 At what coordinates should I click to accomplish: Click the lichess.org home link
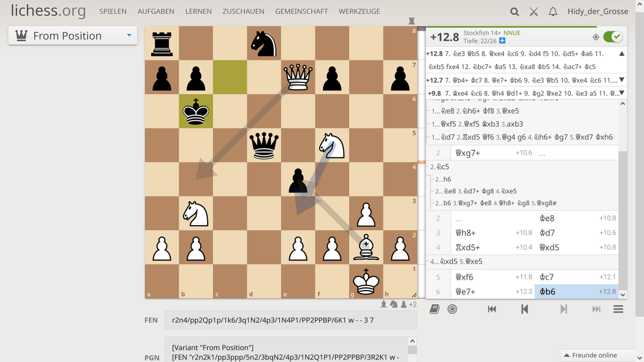pyautogui.click(x=48, y=11)
